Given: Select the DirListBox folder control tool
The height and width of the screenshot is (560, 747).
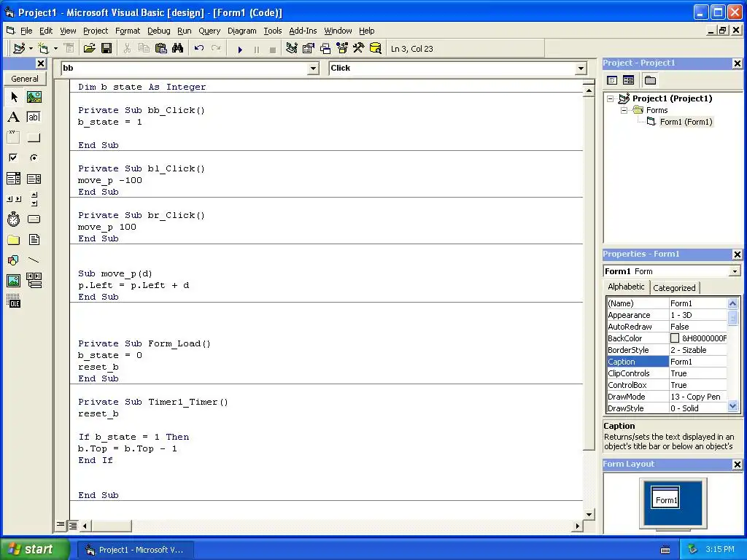Looking at the screenshot, I should pyautogui.click(x=13, y=239).
